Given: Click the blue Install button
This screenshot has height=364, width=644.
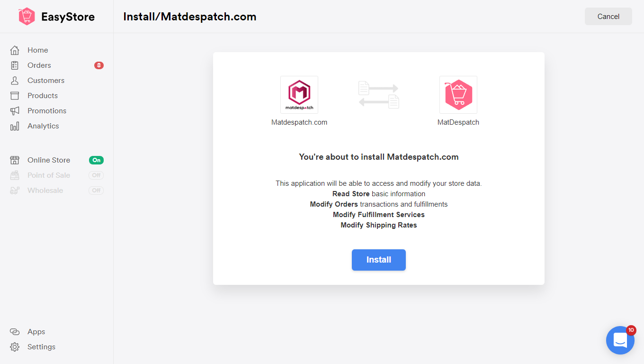Looking at the screenshot, I should [379, 260].
